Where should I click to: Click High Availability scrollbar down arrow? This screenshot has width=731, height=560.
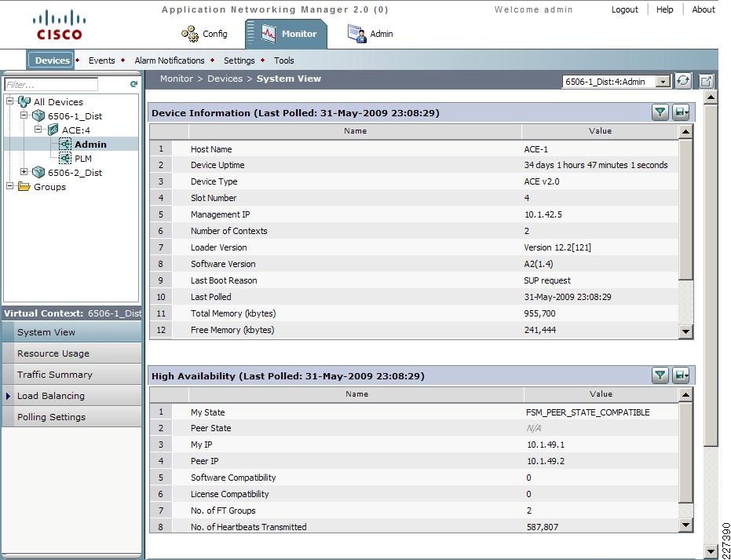click(x=685, y=525)
